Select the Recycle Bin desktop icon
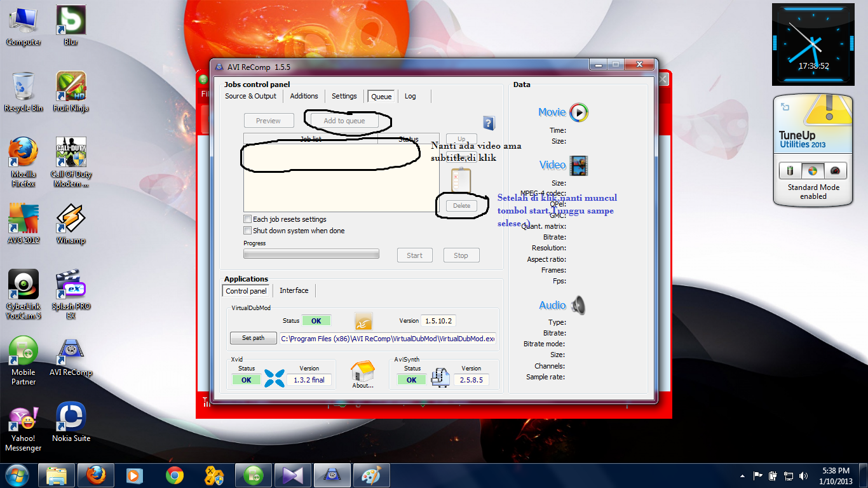 [x=24, y=92]
